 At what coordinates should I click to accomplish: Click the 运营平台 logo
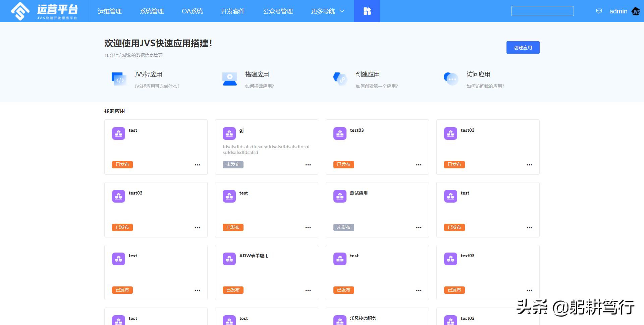[44, 11]
